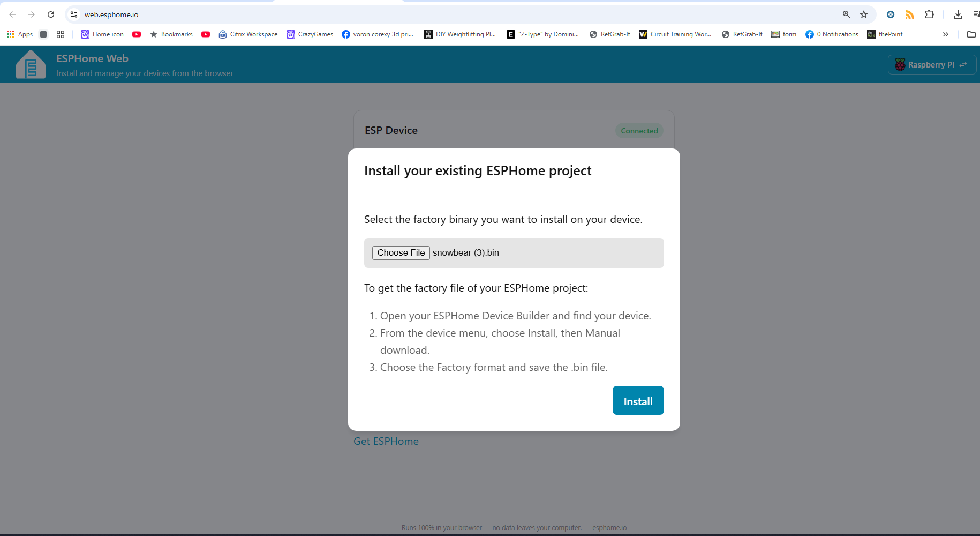Open the All Bookmarks folder icon
This screenshot has width=980, height=536.
971,34
